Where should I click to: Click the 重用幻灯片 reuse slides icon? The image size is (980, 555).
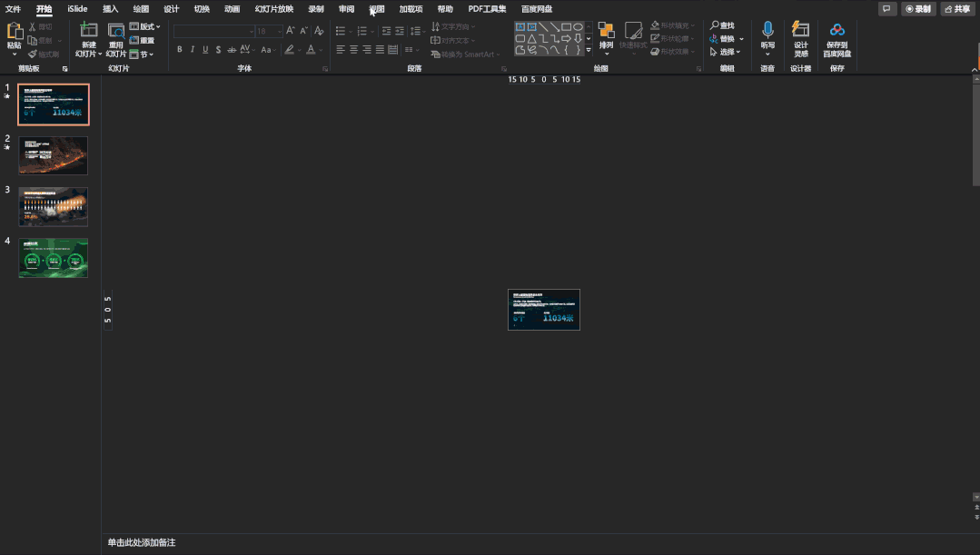pos(116,30)
